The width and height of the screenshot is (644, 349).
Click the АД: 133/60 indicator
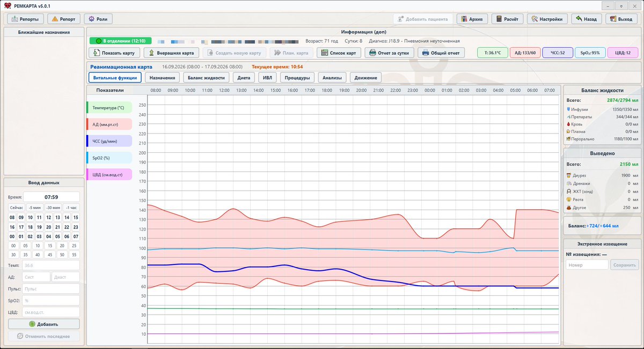(x=525, y=53)
